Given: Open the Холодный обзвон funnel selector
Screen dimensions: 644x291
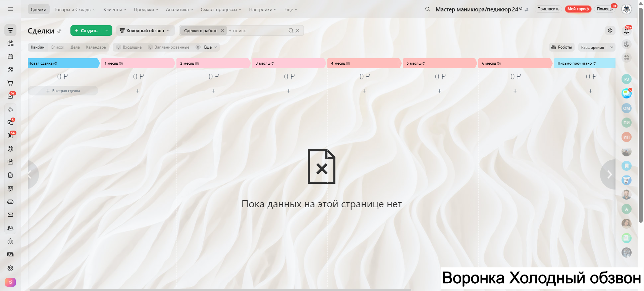Looking at the screenshot, I should [x=145, y=30].
